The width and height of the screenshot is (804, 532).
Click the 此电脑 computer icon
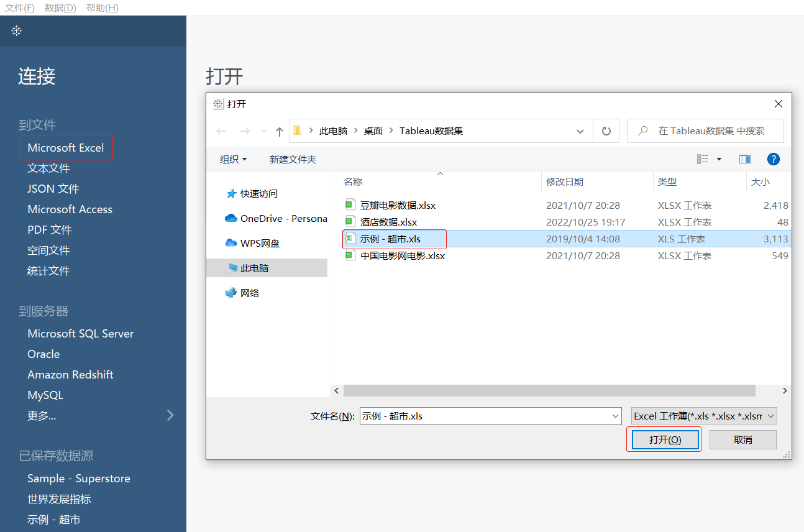[232, 268]
